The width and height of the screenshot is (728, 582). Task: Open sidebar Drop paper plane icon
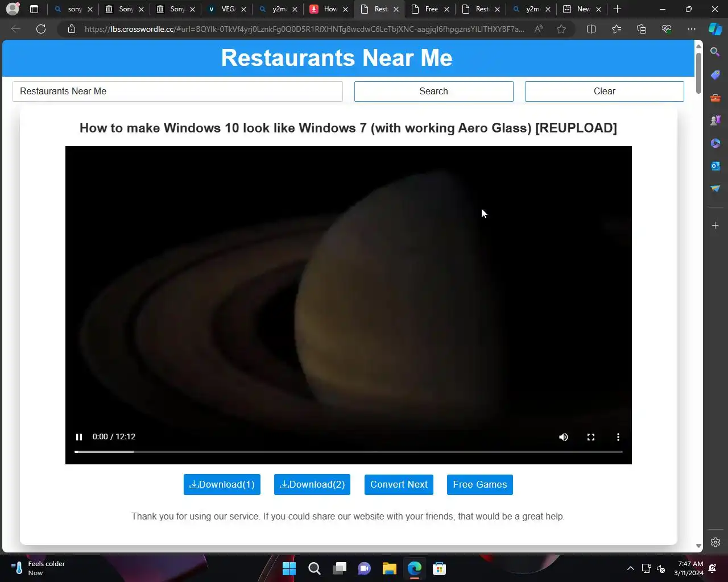[715, 189]
